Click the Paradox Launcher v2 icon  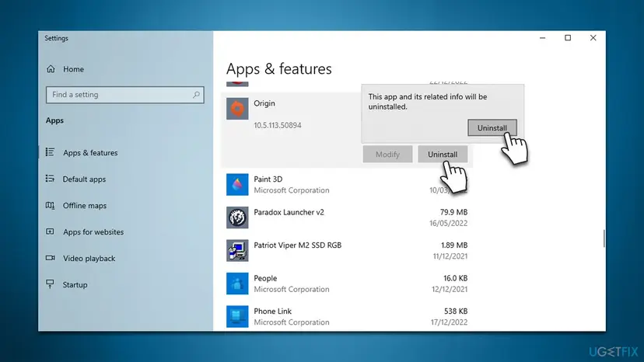(237, 218)
